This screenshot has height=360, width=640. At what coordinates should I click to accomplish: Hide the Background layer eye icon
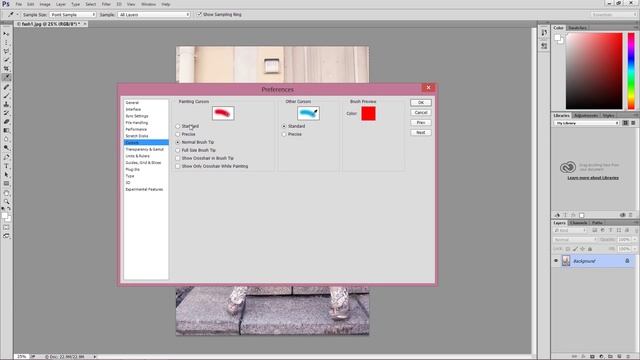click(556, 261)
